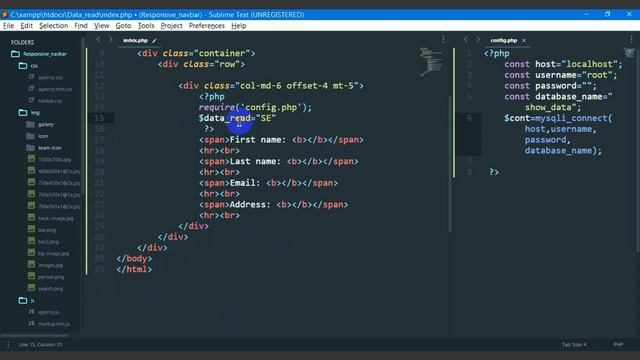The height and width of the screenshot is (360, 640).
Task: Open the Tools menu
Action: click(x=146, y=26)
